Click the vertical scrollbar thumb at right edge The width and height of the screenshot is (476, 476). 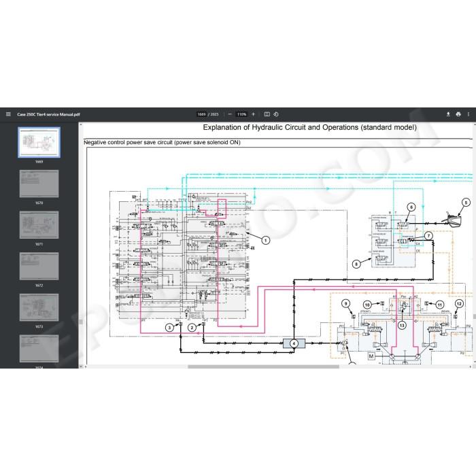point(474,317)
